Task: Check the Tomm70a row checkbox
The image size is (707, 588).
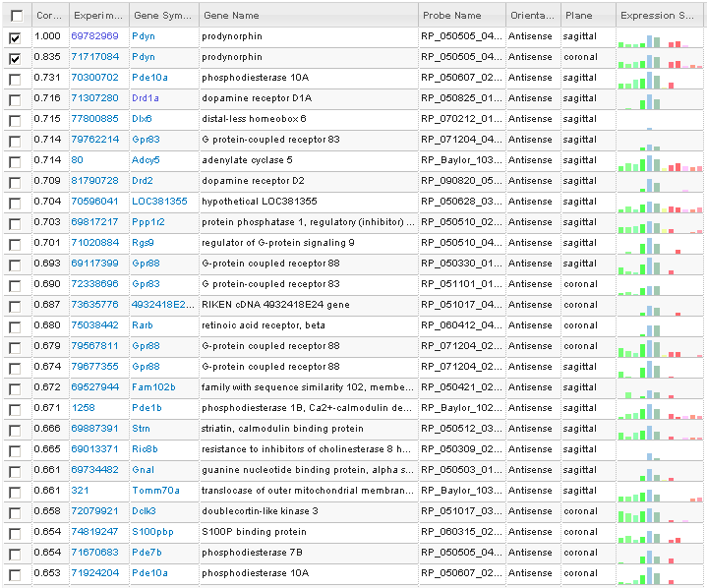Action: coord(15,493)
